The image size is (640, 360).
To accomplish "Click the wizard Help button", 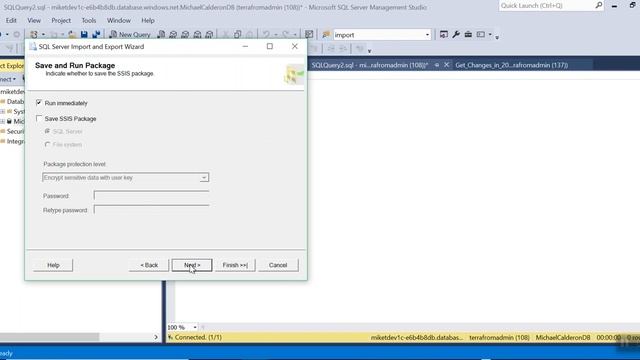I will [53, 265].
